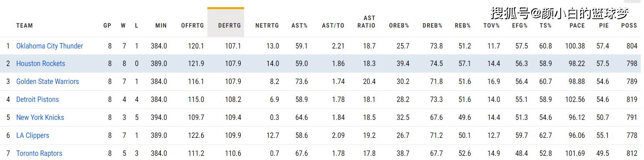Sort by the TEAM column header
This screenshot has height=160, width=644.
point(25,25)
